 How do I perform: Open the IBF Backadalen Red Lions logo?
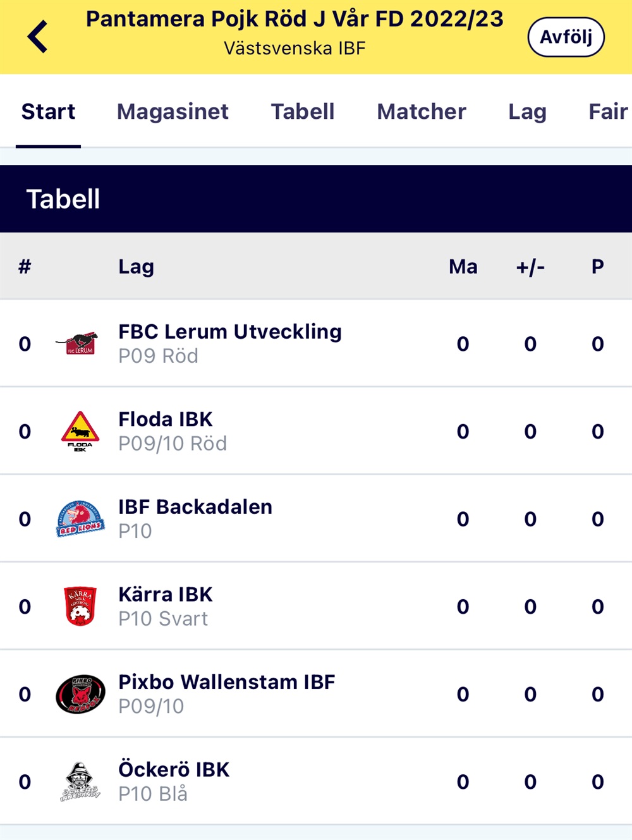(80, 518)
